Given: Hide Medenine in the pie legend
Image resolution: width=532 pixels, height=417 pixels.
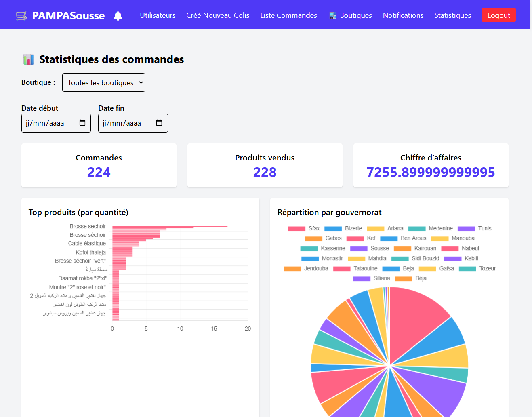Looking at the screenshot, I should click(430, 228).
